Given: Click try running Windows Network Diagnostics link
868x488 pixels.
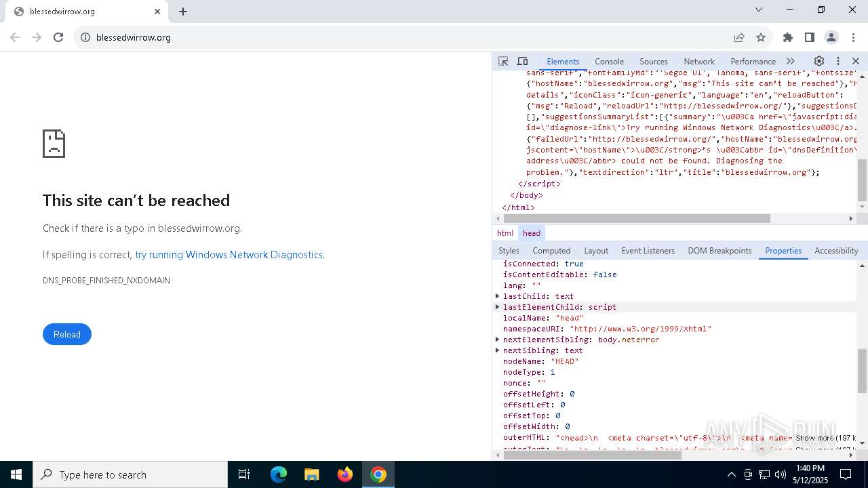Looking at the screenshot, I should pos(229,255).
